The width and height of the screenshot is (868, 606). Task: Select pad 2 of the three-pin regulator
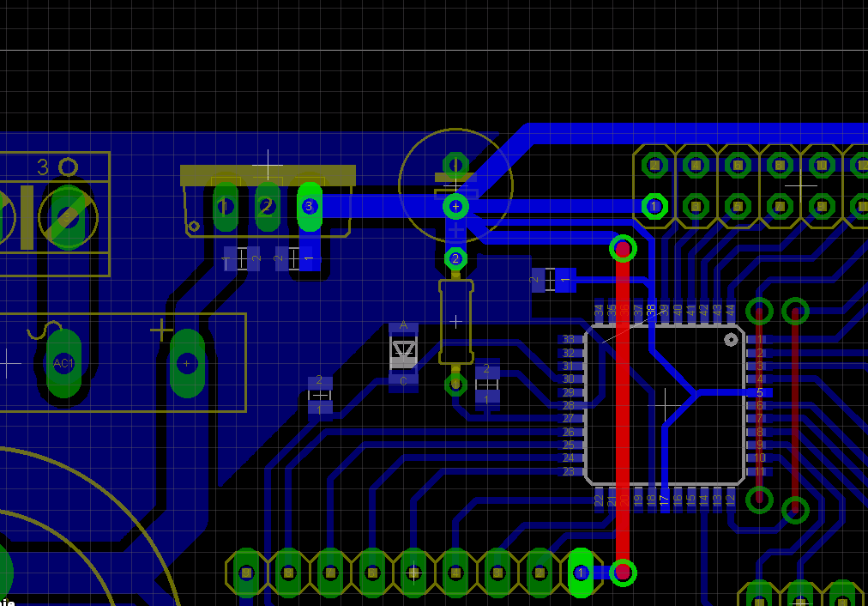pos(268,207)
